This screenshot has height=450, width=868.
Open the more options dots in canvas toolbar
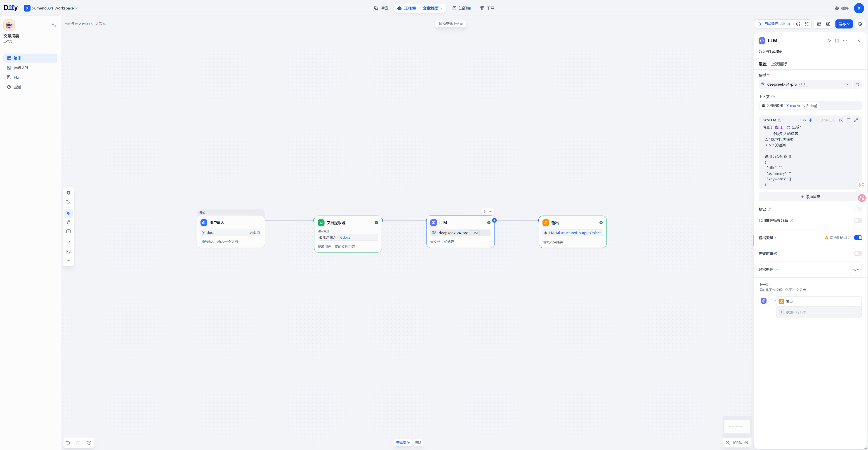point(68,261)
